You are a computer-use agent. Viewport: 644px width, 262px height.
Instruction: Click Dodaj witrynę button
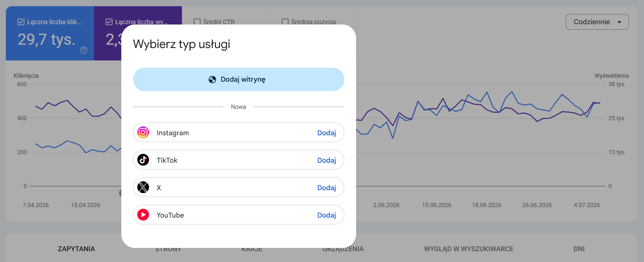(x=239, y=79)
